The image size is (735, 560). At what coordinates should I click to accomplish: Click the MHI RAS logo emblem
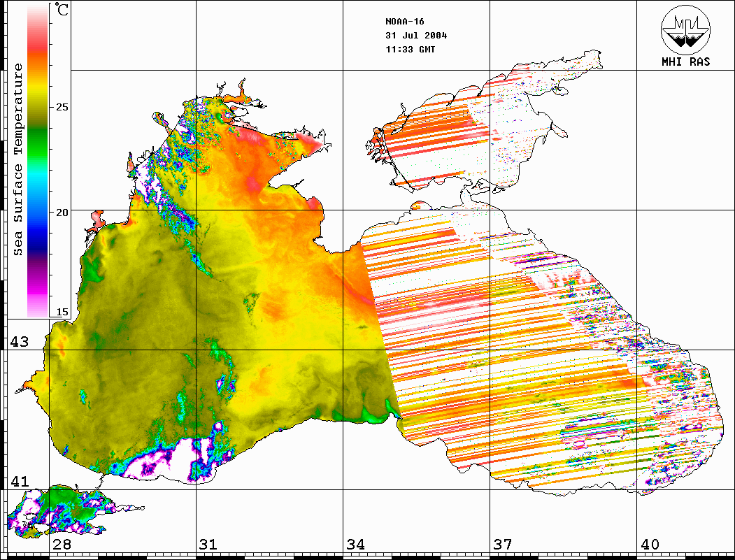tap(685, 29)
